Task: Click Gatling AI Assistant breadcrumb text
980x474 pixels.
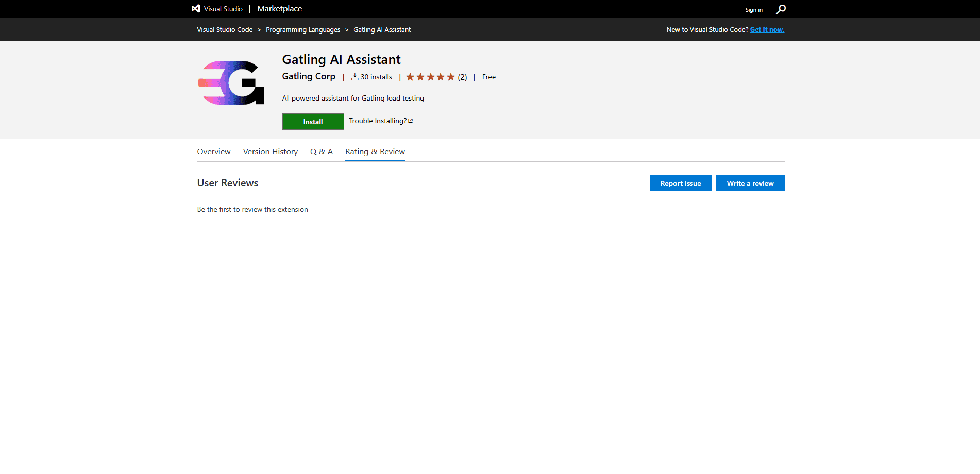Action: point(382,30)
